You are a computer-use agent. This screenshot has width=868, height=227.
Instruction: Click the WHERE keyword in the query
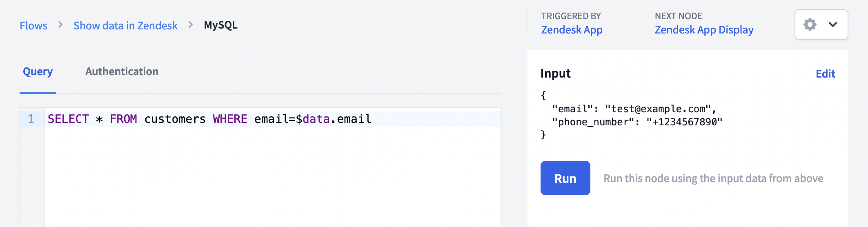(230, 119)
